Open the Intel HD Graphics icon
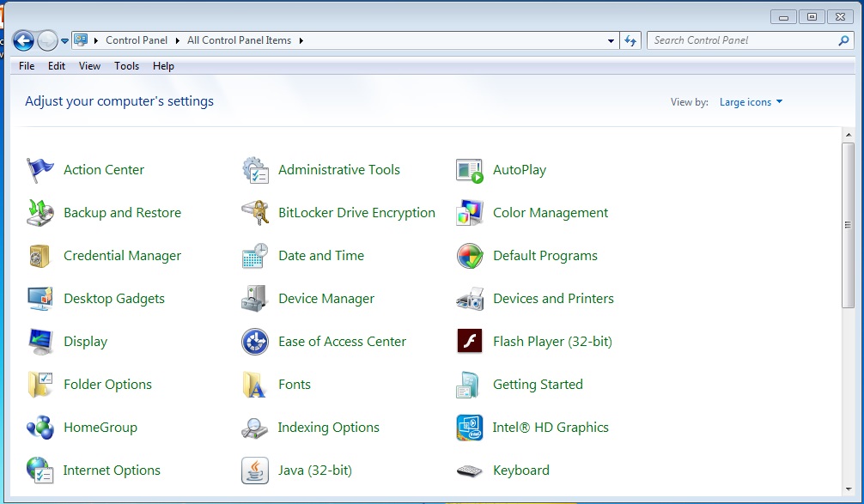 click(x=470, y=428)
